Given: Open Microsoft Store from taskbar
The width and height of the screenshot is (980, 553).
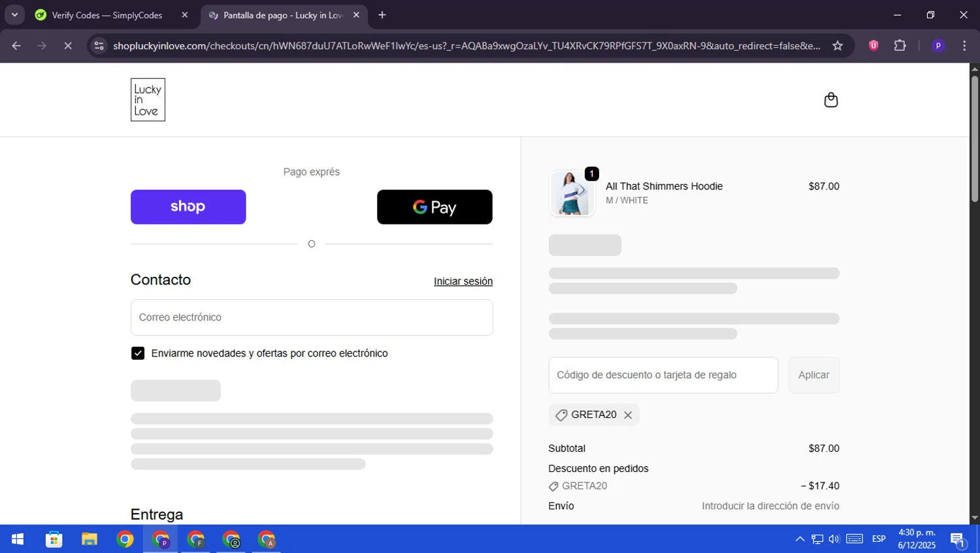Looking at the screenshot, I should pyautogui.click(x=54, y=539).
